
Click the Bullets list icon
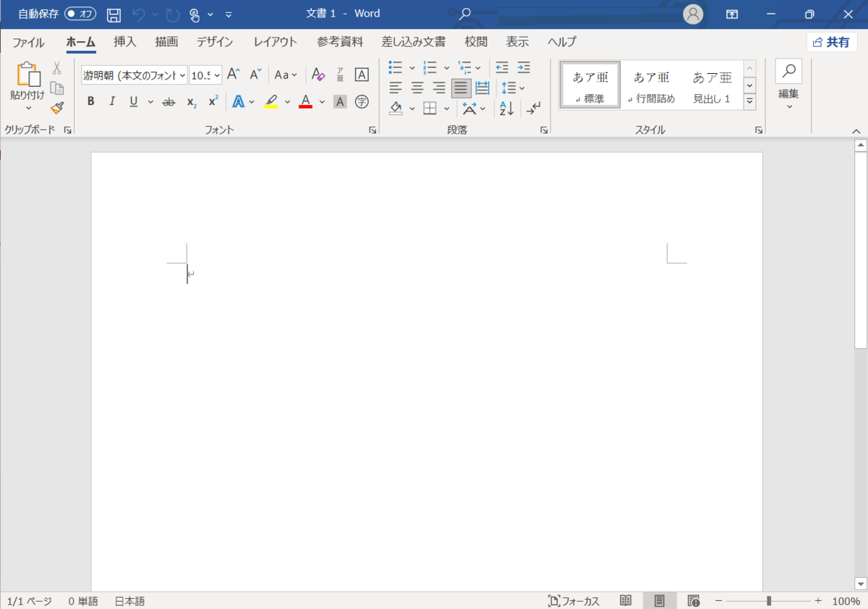point(396,67)
